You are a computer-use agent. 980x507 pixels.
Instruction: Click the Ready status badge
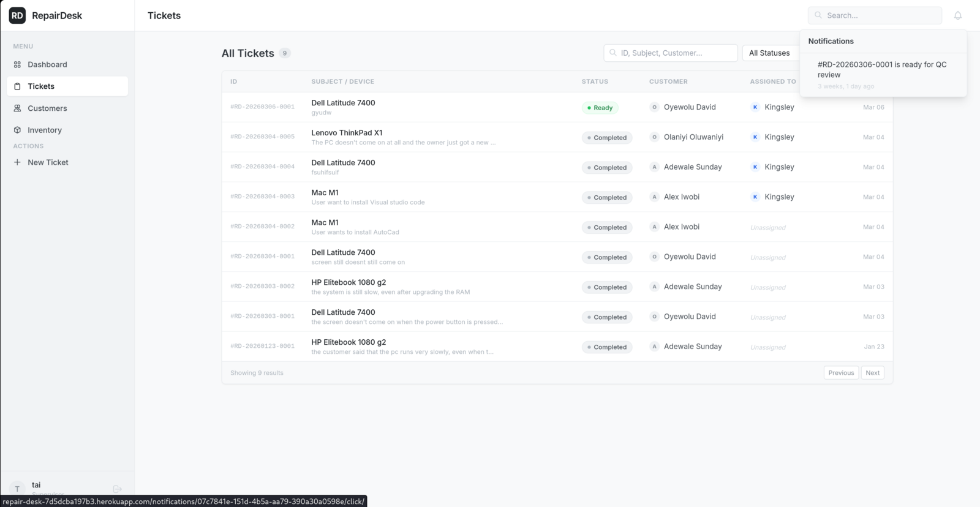[x=600, y=108]
